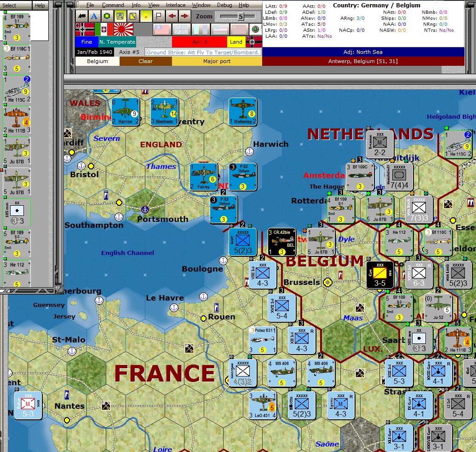Click the Harwich port anchor symbol

coord(249,151)
